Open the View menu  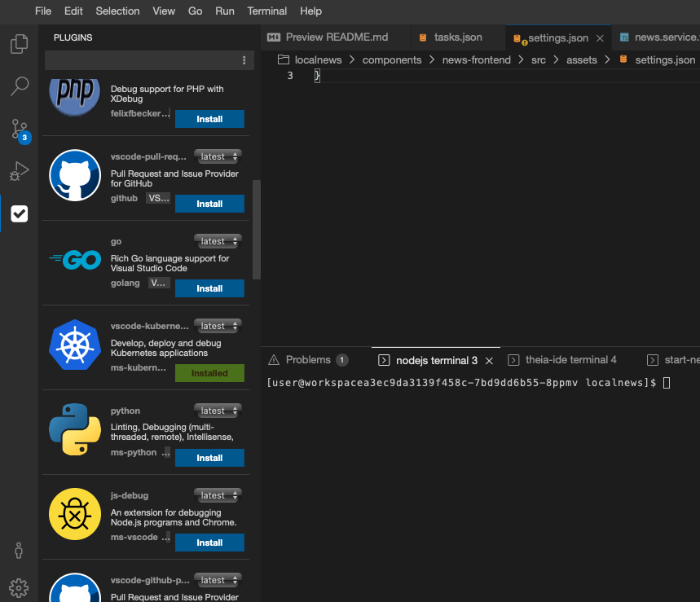coord(164,11)
